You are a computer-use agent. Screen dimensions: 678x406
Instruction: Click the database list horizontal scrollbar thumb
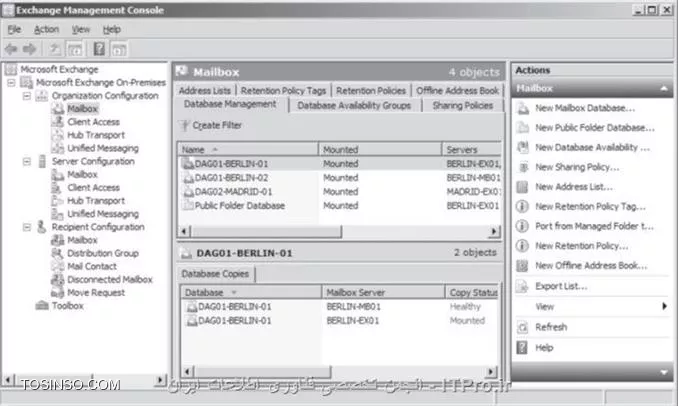265,232
